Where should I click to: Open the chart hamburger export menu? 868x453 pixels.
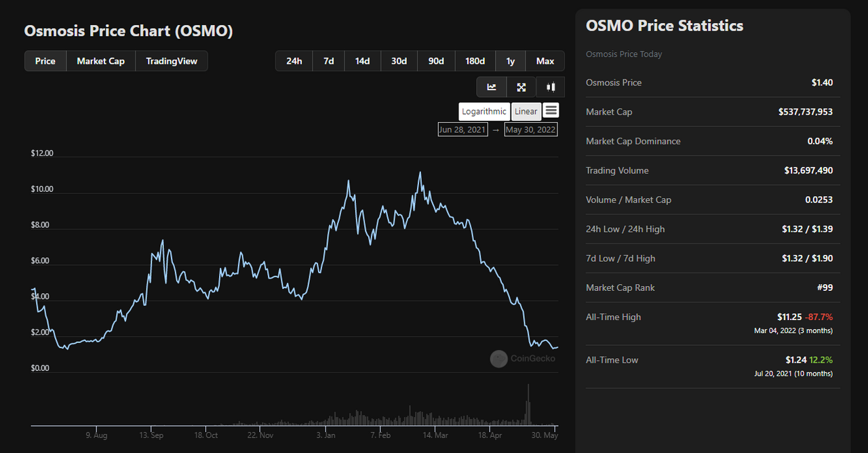coord(551,111)
